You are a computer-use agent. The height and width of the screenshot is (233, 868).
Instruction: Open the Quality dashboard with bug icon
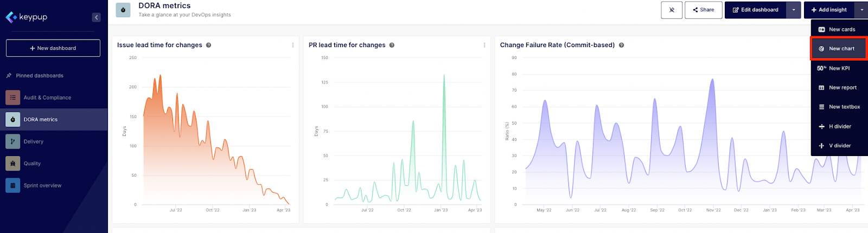(13, 164)
